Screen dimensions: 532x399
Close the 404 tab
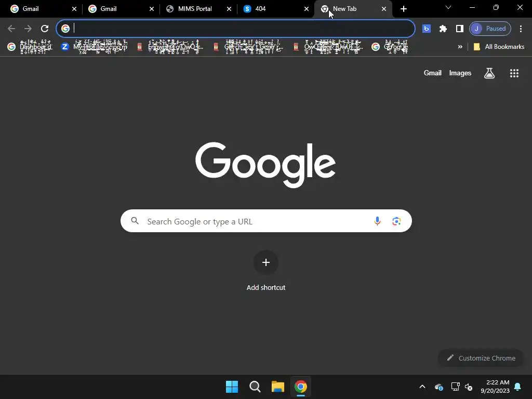tap(307, 9)
